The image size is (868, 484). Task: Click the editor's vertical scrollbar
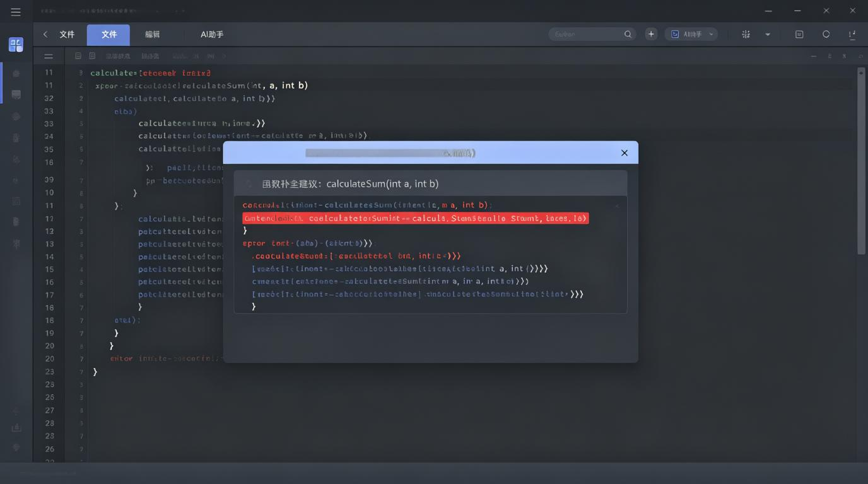pyautogui.click(x=861, y=161)
